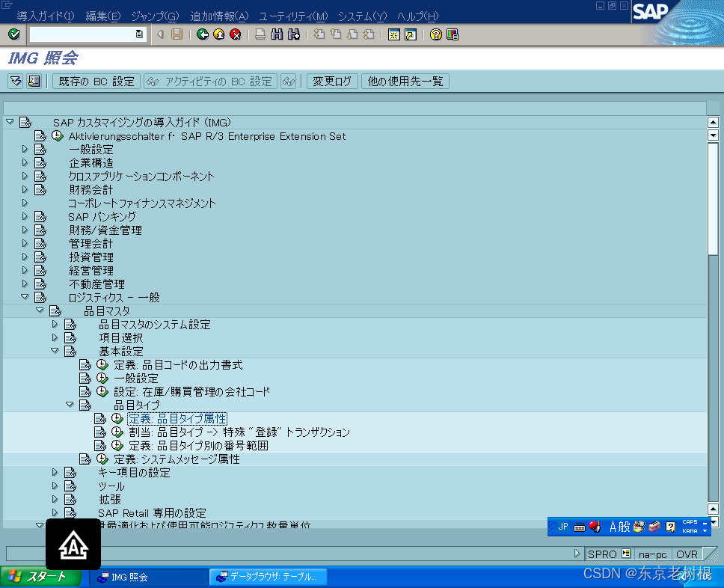Image resolution: width=724 pixels, height=588 pixels.
Task: Open the ヘルプ menu
Action: (418, 16)
